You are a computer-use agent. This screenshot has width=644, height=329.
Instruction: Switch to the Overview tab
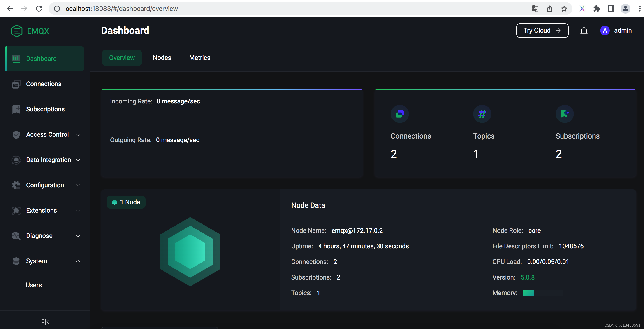(x=122, y=58)
